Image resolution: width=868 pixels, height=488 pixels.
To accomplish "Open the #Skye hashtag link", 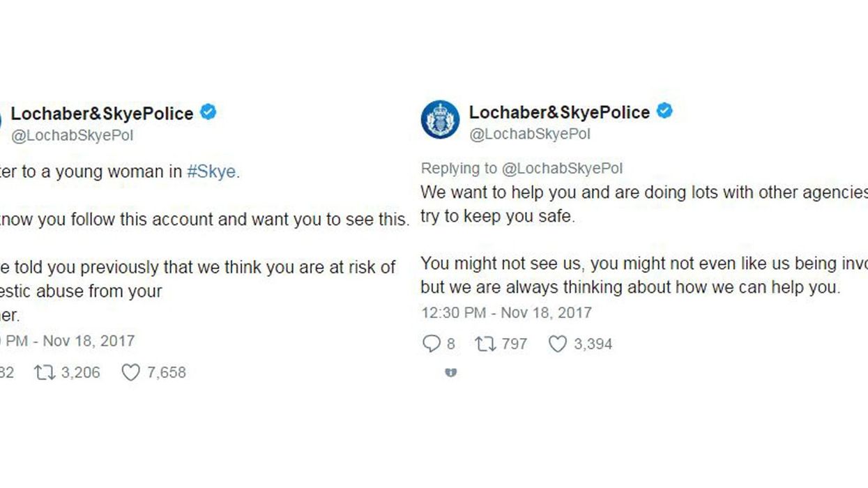I will (x=212, y=172).
